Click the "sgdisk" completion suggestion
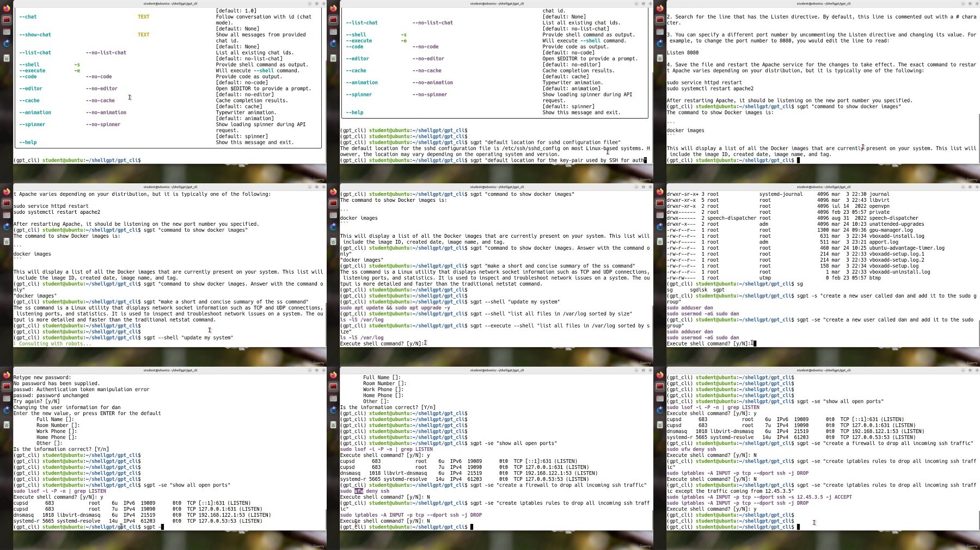The image size is (980, 550). point(699,290)
